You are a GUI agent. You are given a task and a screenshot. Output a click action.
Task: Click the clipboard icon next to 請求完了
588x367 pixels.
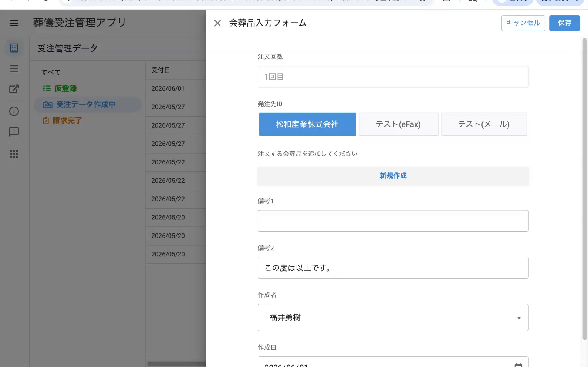46,121
